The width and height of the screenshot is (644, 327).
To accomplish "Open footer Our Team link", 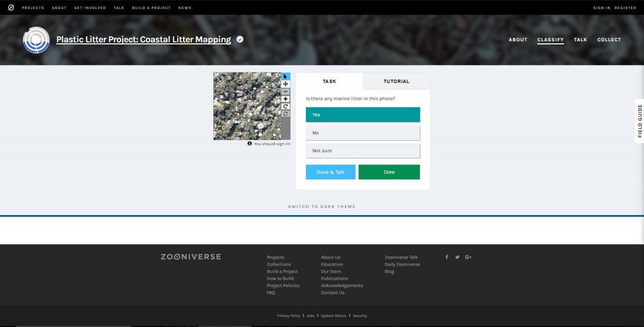I will pos(331,272).
